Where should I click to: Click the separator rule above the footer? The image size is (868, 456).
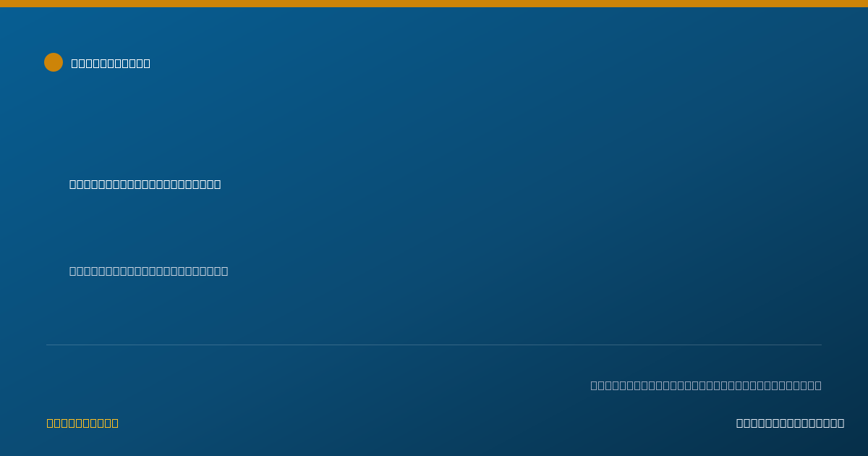pos(434,345)
